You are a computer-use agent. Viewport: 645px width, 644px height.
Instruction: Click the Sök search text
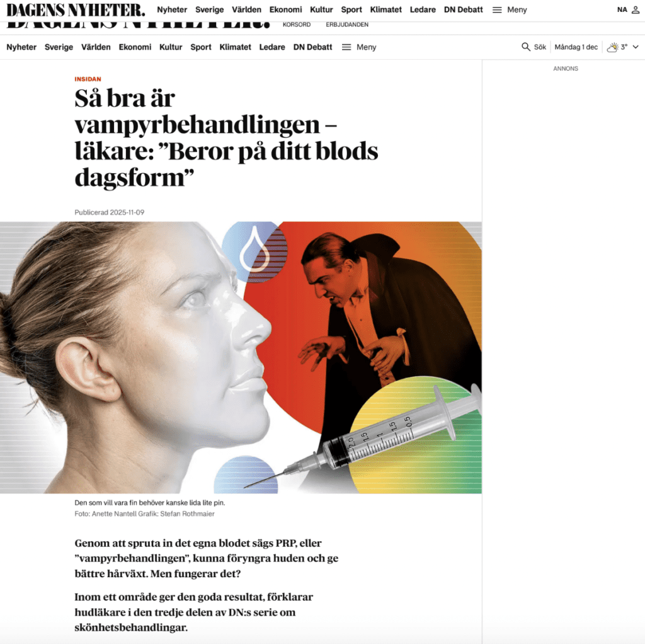[540, 47]
